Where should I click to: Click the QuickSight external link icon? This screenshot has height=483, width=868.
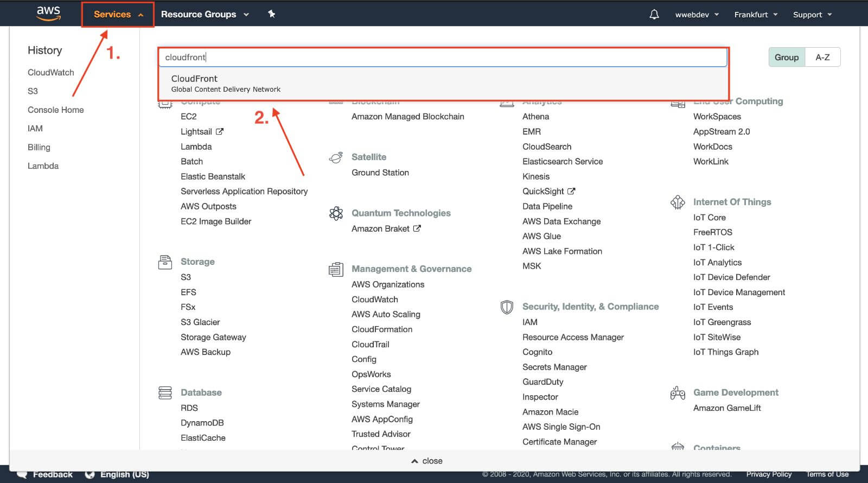pos(571,191)
